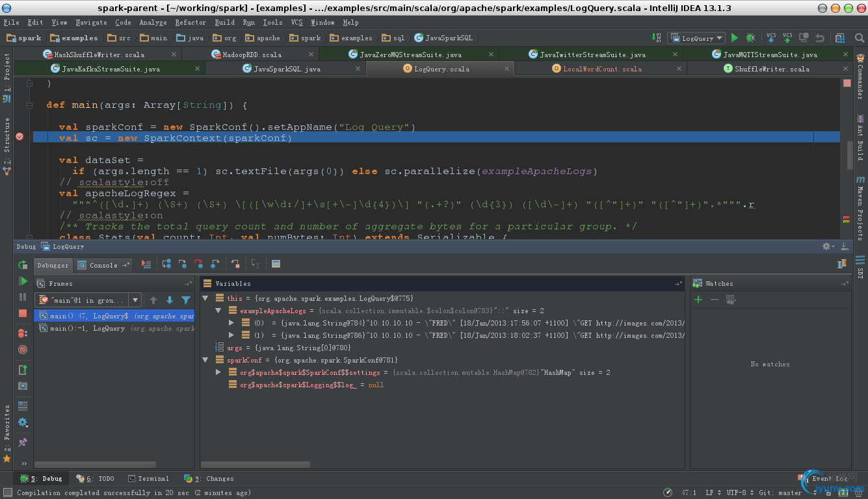Click the Previous Frame up arrow
The width and height of the screenshot is (868, 499).
[153, 300]
